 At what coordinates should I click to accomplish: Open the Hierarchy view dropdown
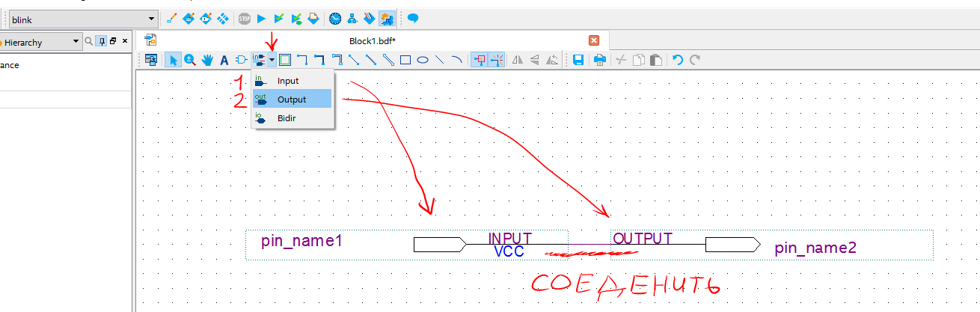pyautogui.click(x=41, y=43)
